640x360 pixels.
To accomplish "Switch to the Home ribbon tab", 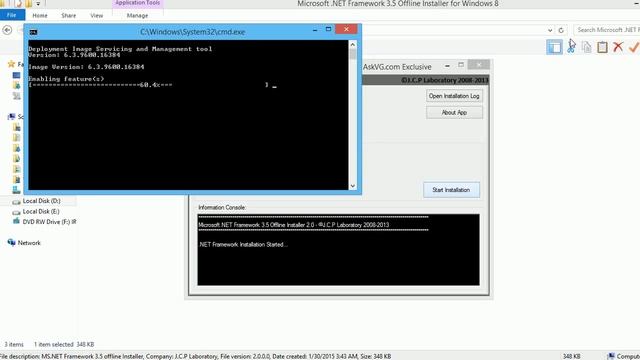I will [x=40, y=16].
